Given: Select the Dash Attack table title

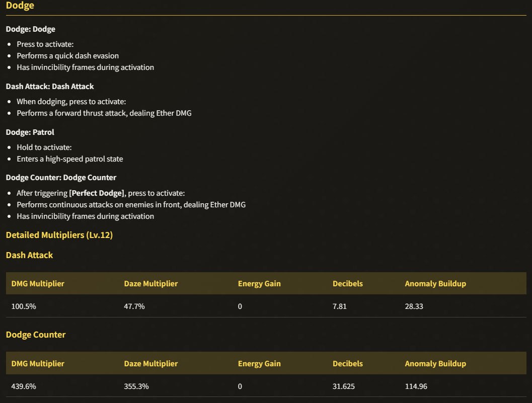Looking at the screenshot, I should [30, 255].
